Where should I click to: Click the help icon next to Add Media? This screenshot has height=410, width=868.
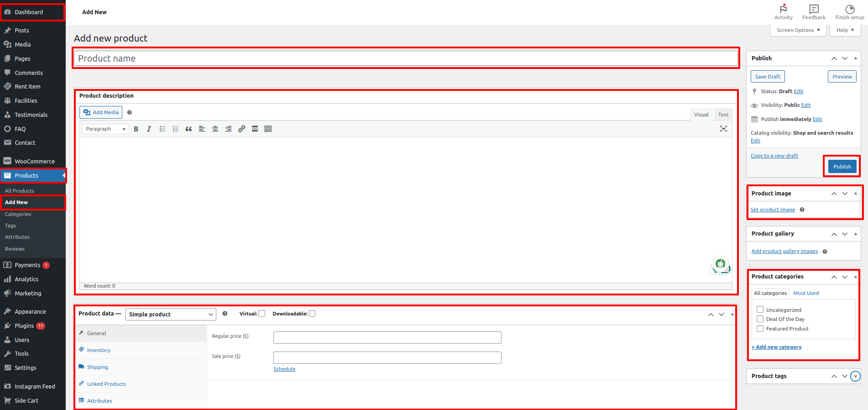(130, 112)
